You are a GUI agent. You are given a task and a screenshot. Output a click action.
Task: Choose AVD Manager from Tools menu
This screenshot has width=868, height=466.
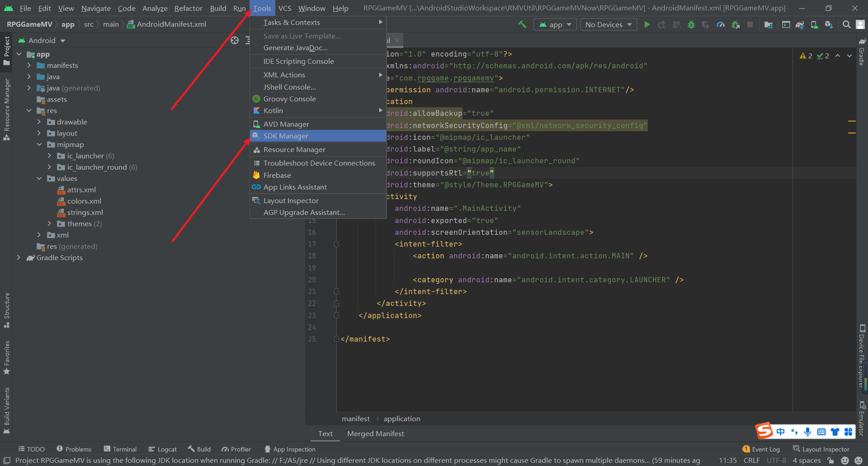(x=318, y=124)
